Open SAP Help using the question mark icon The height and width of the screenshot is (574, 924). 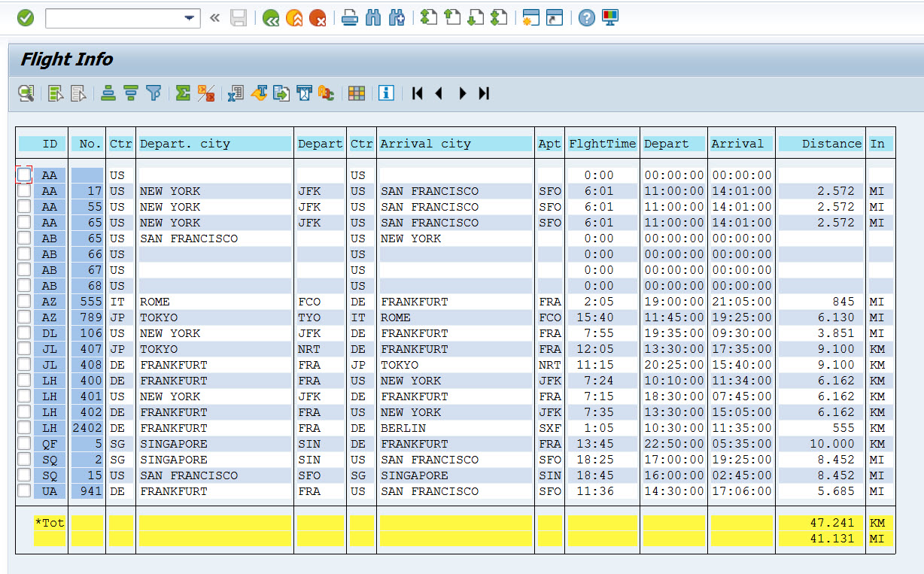coord(585,17)
